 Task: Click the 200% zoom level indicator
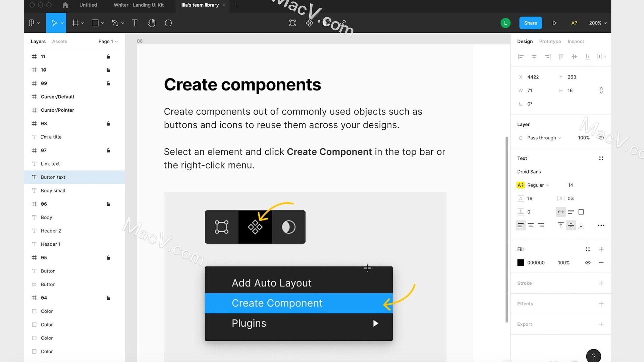point(598,22)
